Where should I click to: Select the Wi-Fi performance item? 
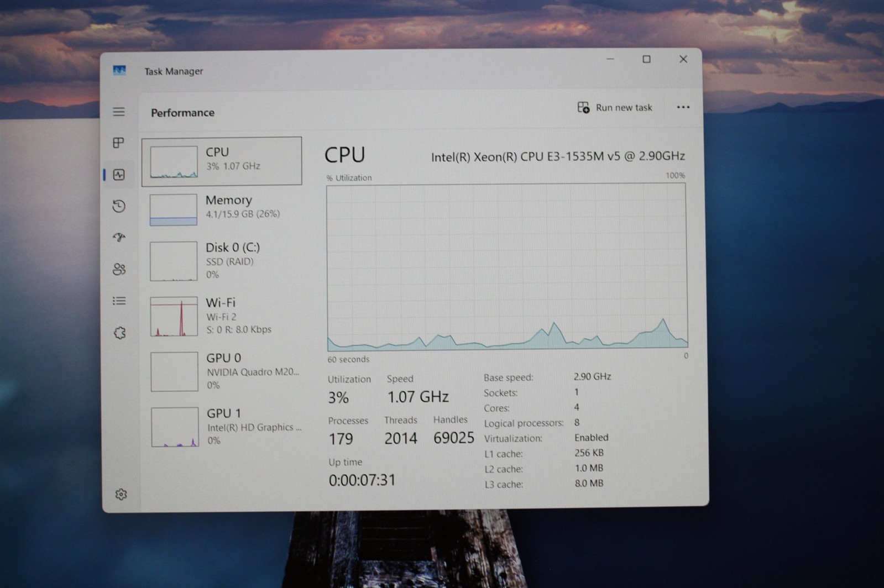[222, 316]
